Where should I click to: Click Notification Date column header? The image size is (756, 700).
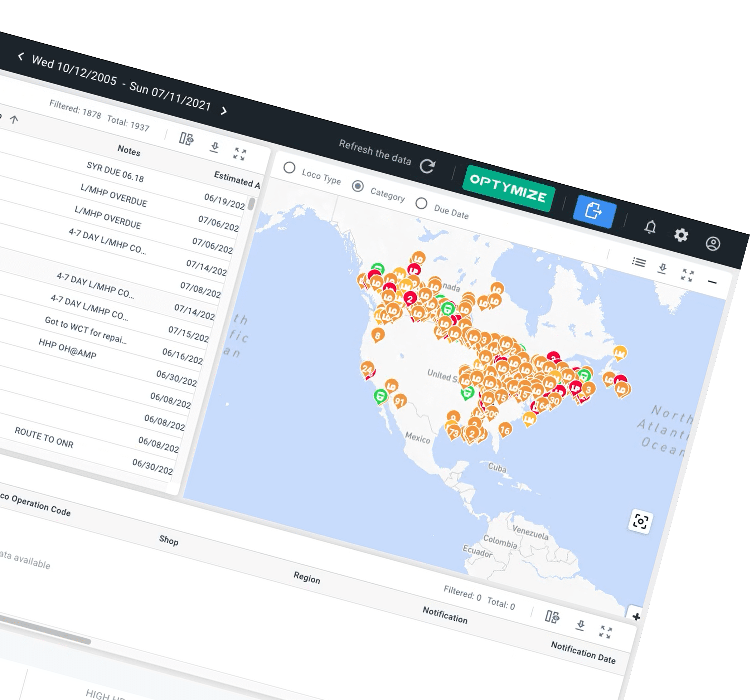(x=583, y=652)
